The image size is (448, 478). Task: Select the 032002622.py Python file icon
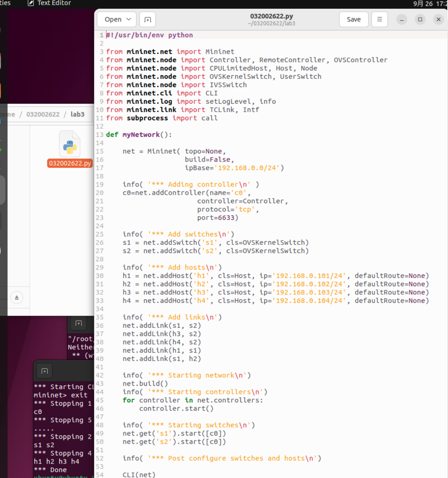(x=70, y=144)
